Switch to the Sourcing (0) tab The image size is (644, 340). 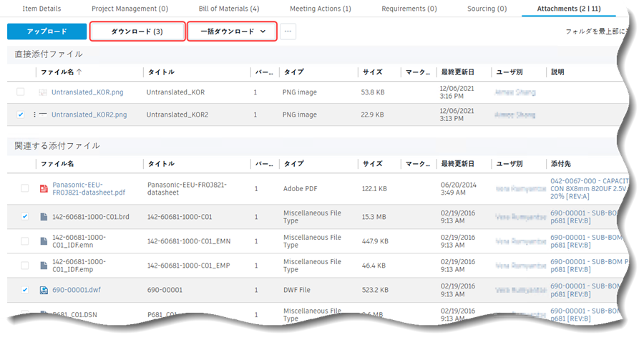point(487,9)
